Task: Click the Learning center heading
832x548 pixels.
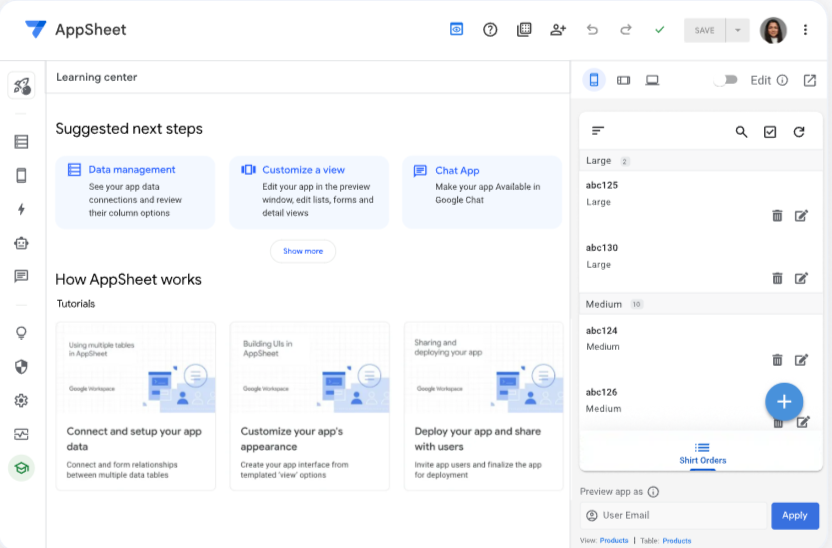Action: (97, 77)
